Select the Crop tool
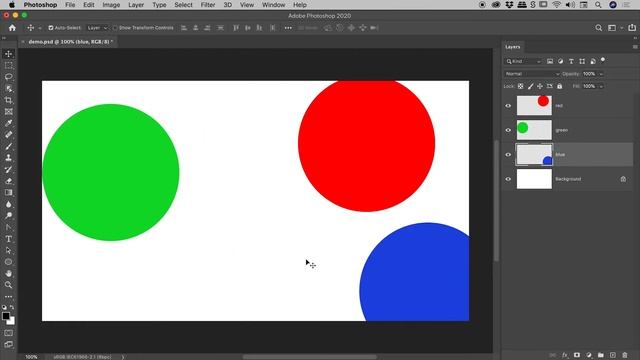The width and height of the screenshot is (640, 360). click(x=9, y=100)
